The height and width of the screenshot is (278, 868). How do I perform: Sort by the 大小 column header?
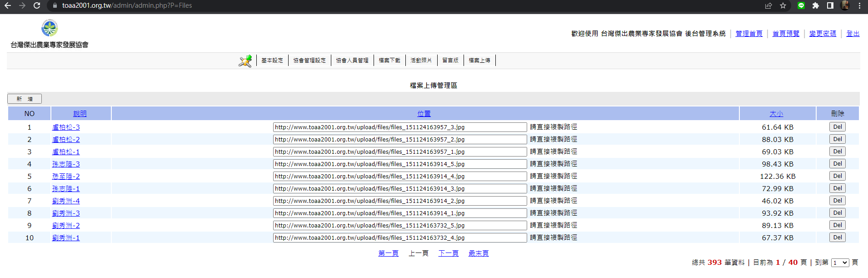click(x=776, y=114)
